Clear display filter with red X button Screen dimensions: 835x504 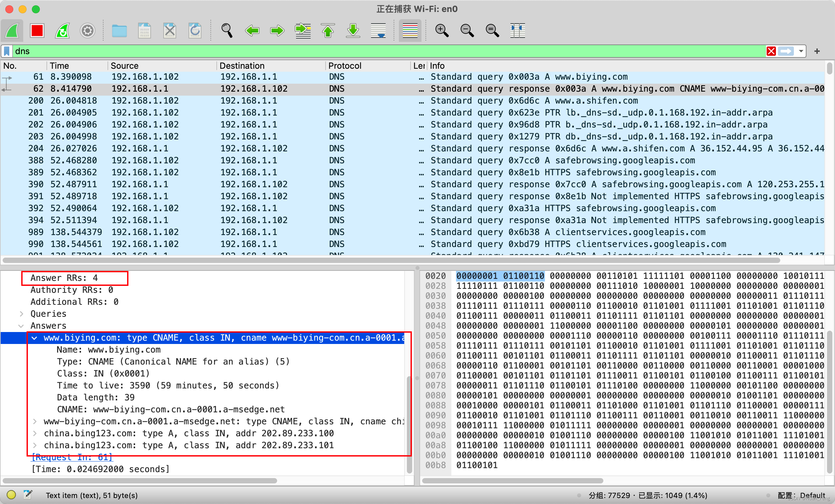pos(771,51)
